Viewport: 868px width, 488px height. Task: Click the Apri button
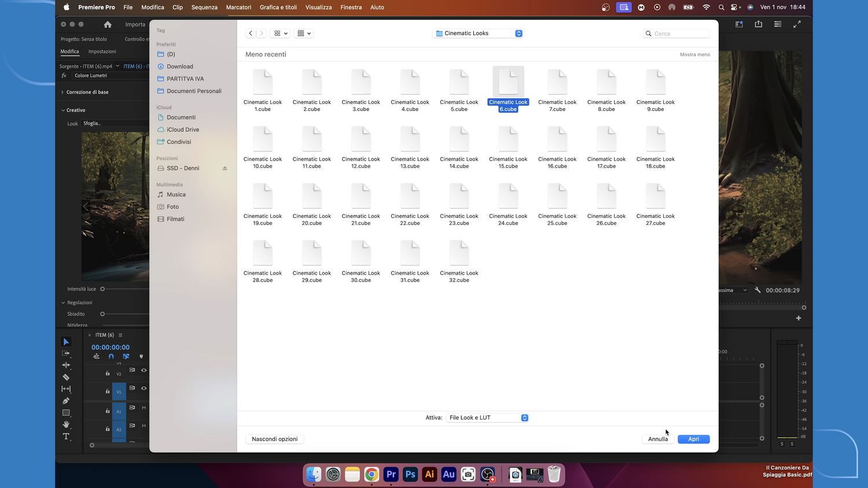coord(693,439)
